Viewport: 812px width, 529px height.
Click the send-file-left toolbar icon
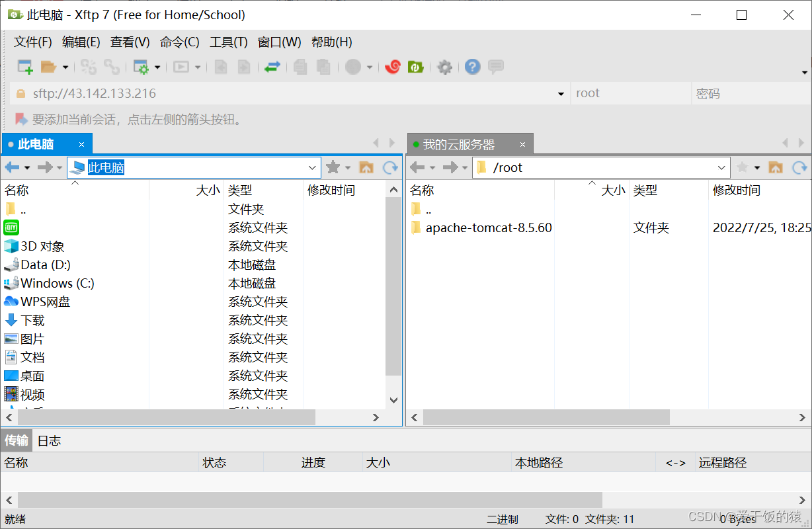point(221,67)
